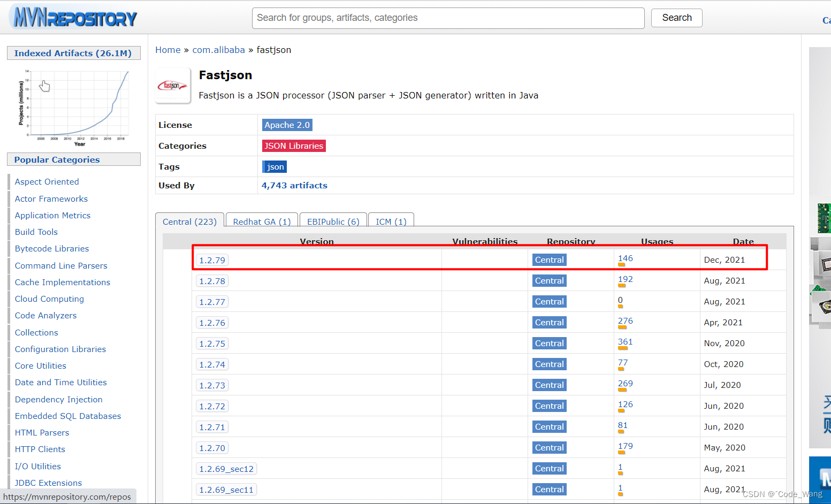The width and height of the screenshot is (831, 504).
Task: Open version 1.2.77
Action: point(212,302)
